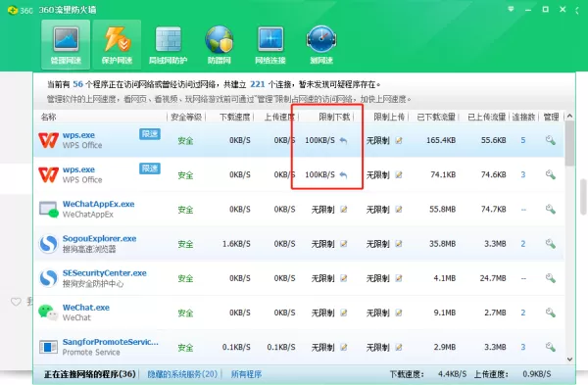Open the 防蹭网 anti-freeloading tab
The width and height of the screenshot is (588, 385).
pyautogui.click(x=220, y=45)
